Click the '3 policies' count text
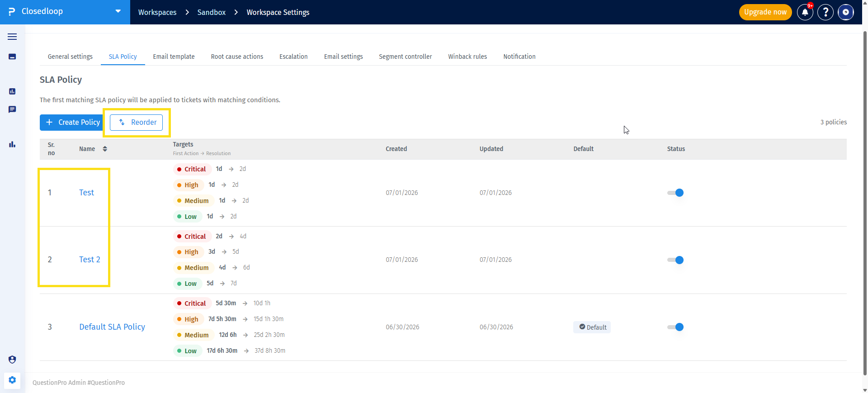Viewport: 868px width, 393px height. coord(834,122)
